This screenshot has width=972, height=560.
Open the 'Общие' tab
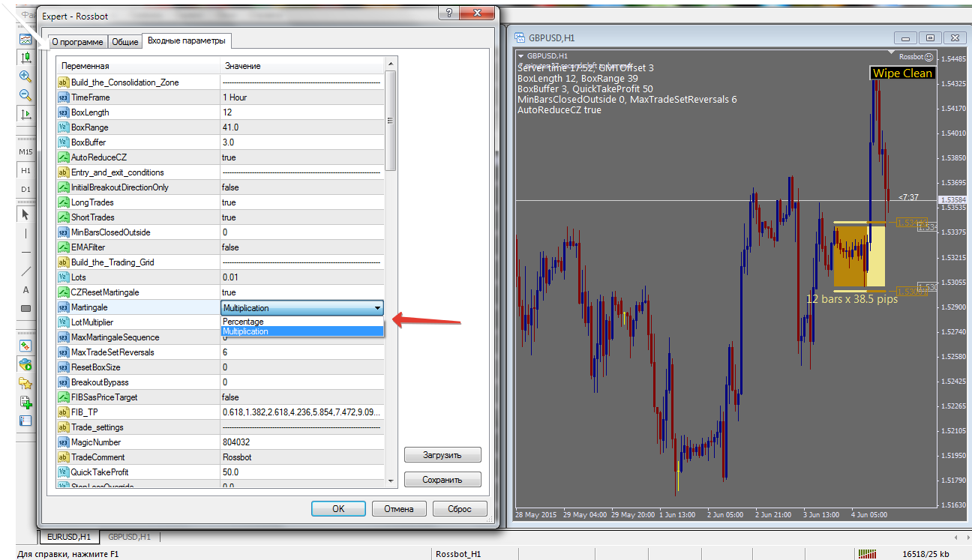pyautogui.click(x=124, y=42)
